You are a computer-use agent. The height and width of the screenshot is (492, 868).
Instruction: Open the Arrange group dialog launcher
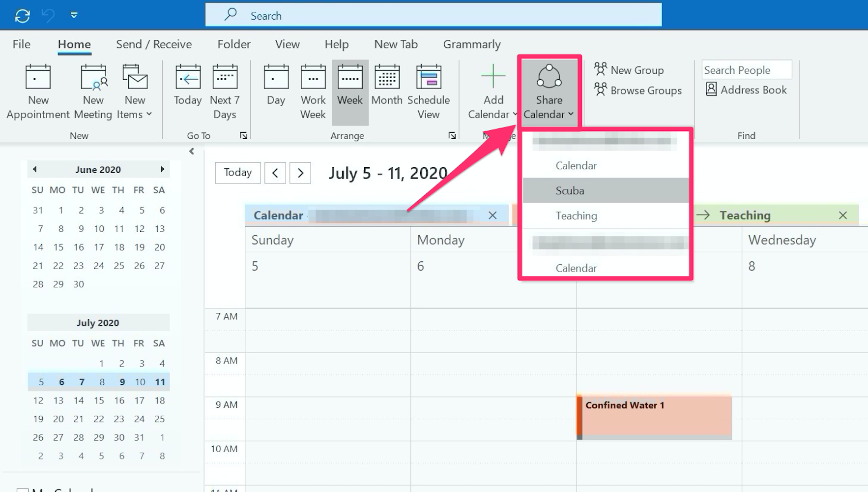tap(452, 135)
